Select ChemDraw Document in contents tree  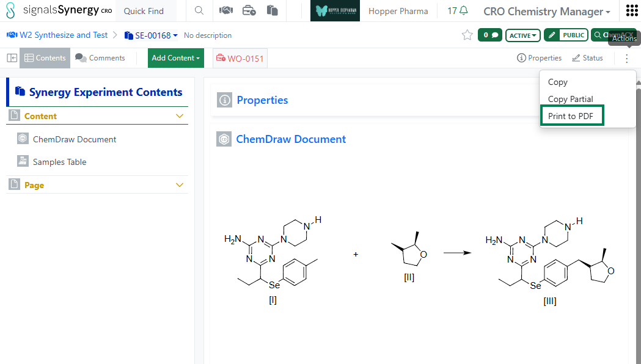[75, 139]
